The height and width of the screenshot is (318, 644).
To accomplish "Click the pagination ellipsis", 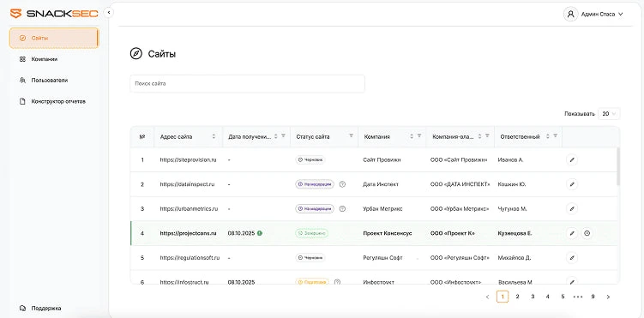I will click(578, 297).
